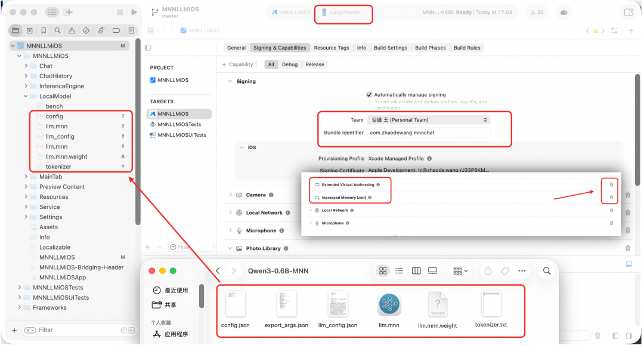Expand the MNNLLMiOSTests group
644x345 pixels.
tap(19, 288)
